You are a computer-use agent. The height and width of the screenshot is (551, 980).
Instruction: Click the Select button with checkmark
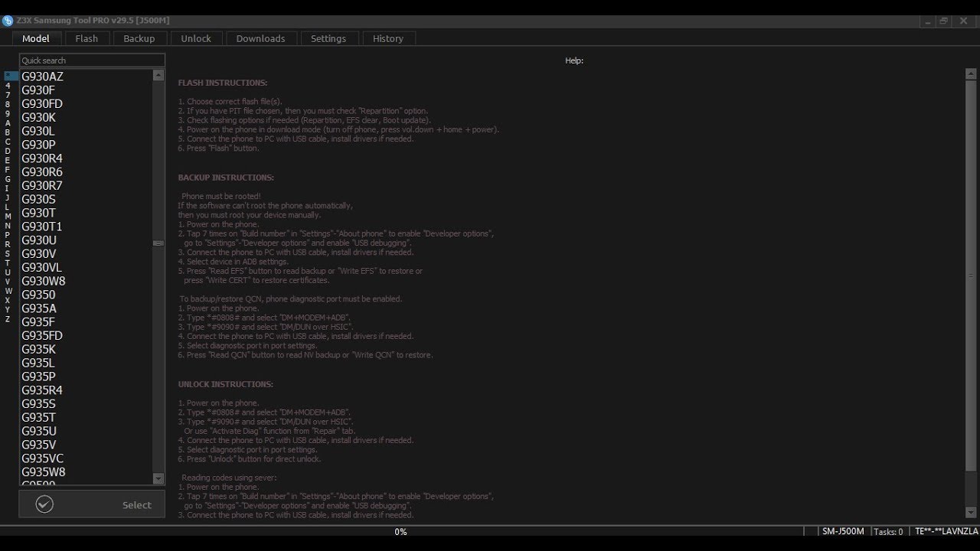tap(92, 504)
